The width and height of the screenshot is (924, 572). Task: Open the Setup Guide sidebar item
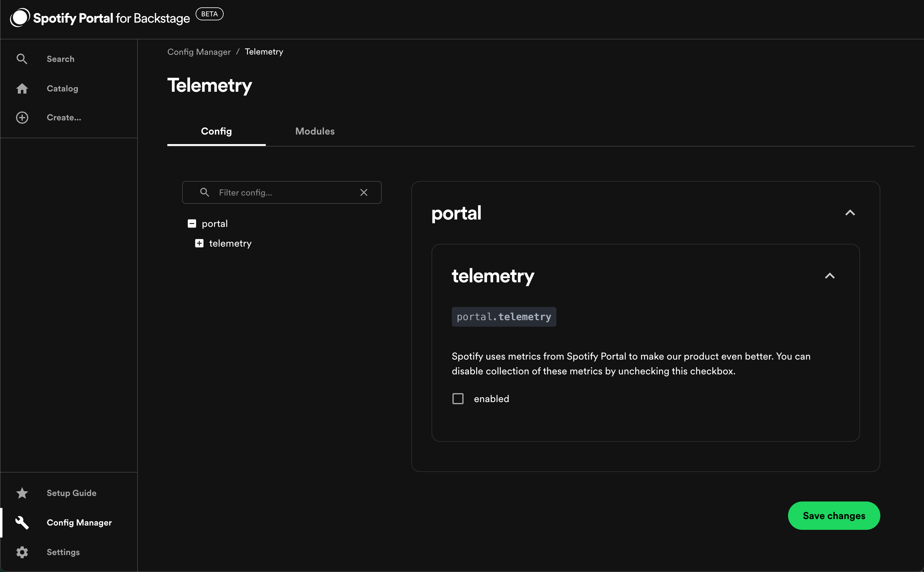tap(68, 493)
